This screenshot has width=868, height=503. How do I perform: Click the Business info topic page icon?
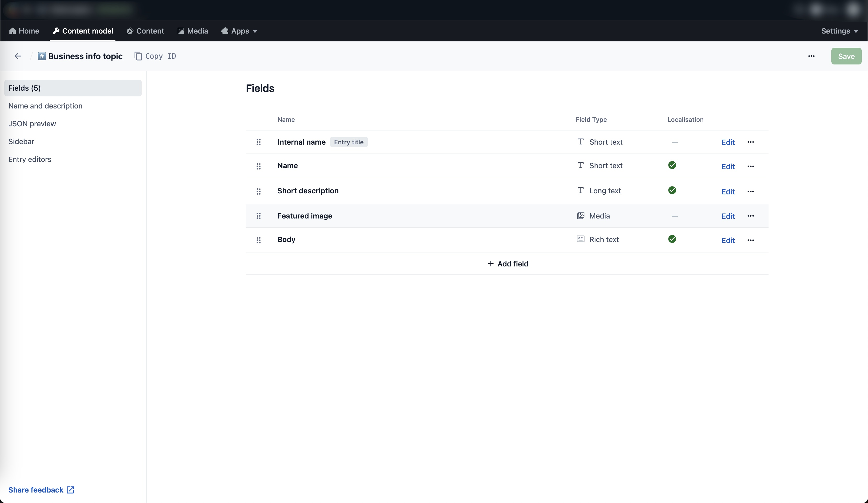tap(42, 56)
